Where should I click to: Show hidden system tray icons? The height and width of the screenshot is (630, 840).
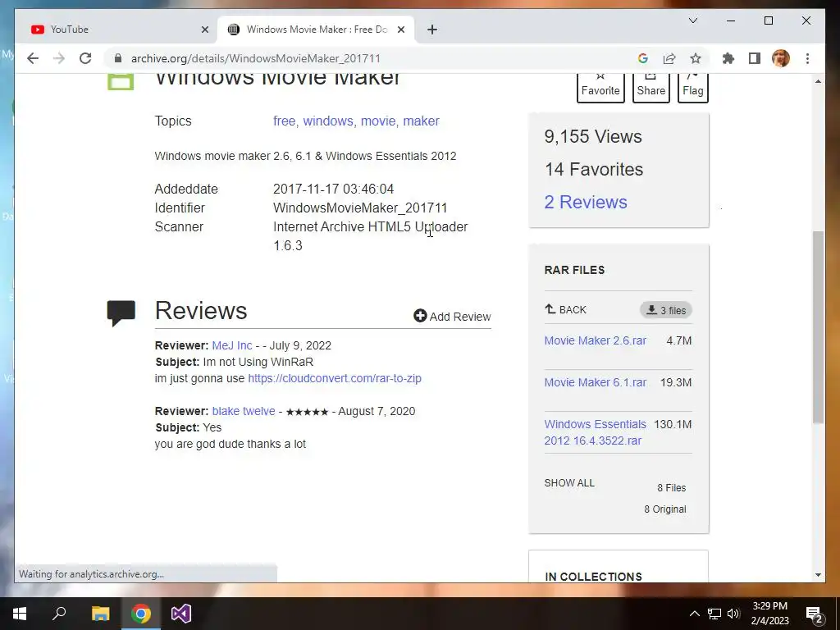pos(694,614)
